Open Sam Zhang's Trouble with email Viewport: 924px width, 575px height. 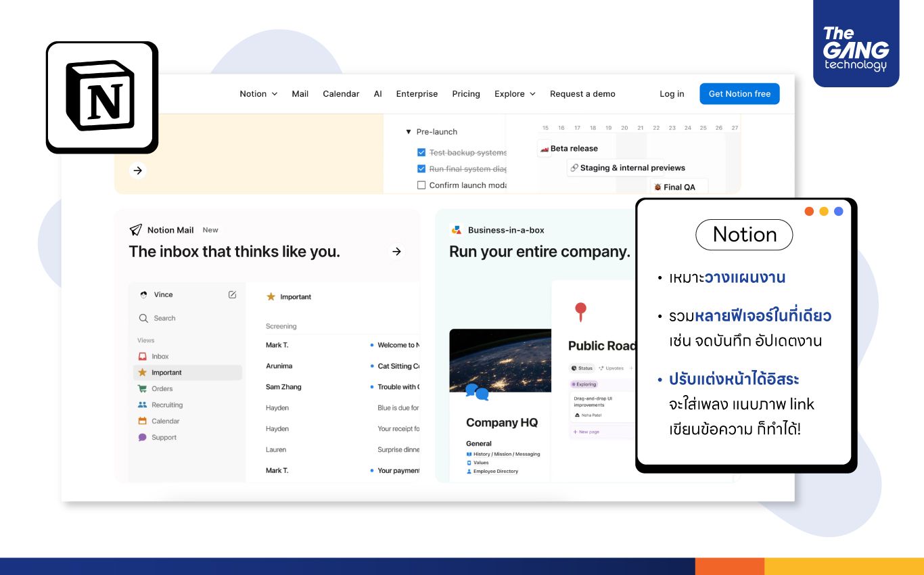pyautogui.click(x=342, y=387)
